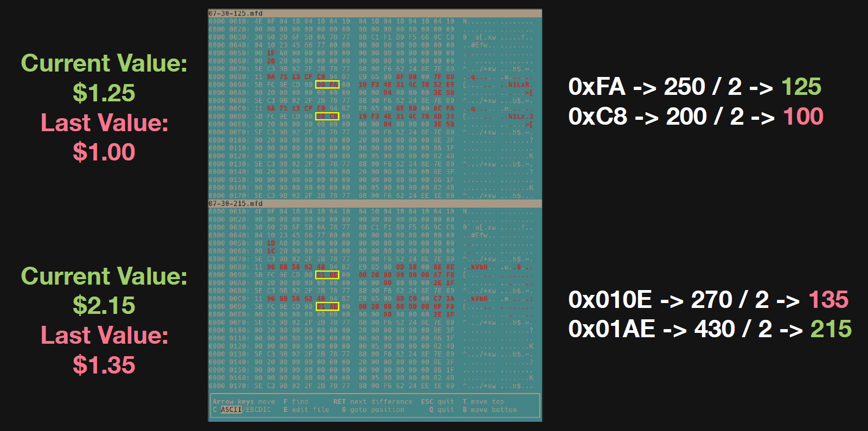Click the 07-30-125.mfd file title bar
Image resolution: width=868 pixels, height=431 pixels.
375,13
